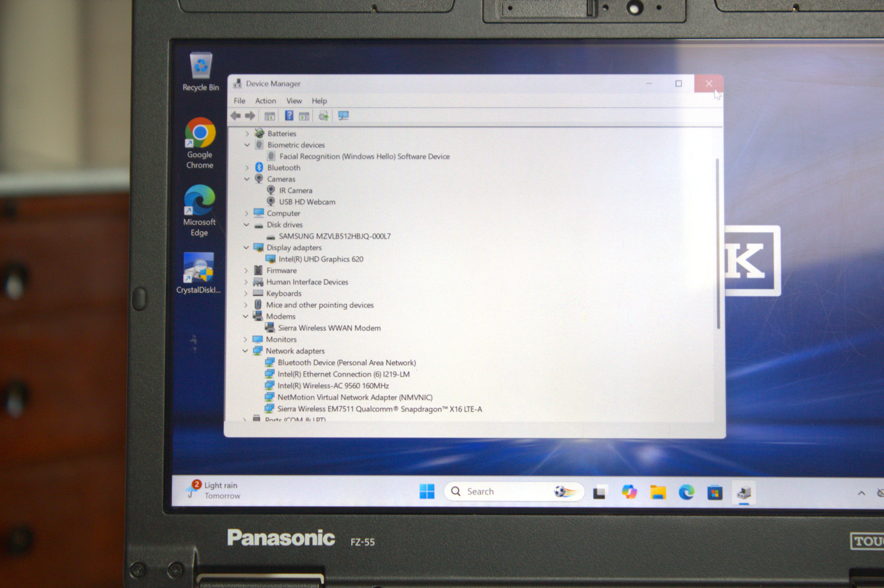Expand the Human Interface Devices category
This screenshot has height=588, width=884.
point(246,282)
